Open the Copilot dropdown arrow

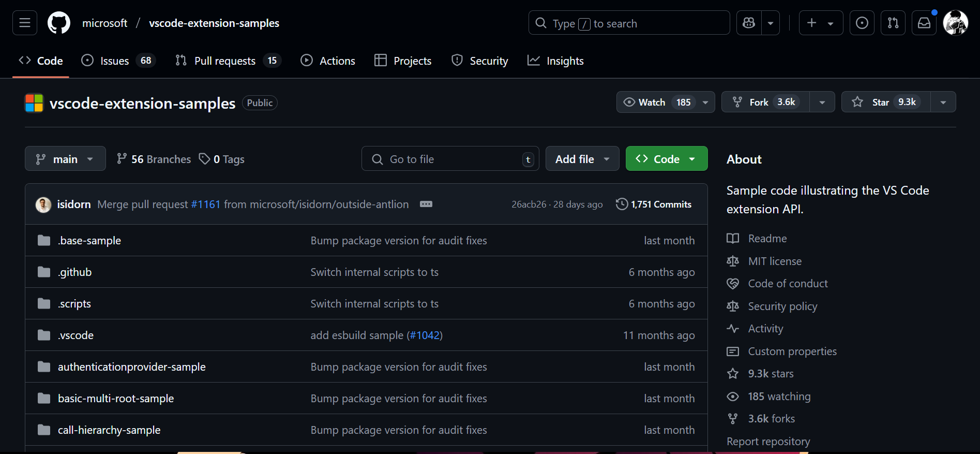click(771, 23)
